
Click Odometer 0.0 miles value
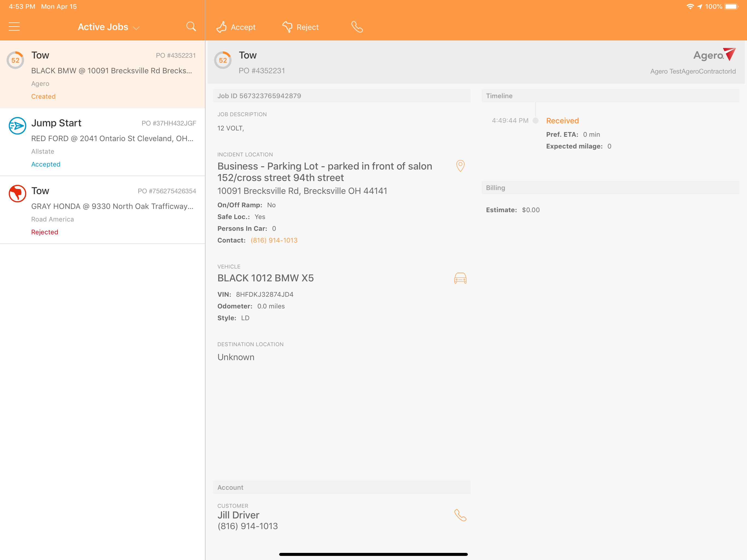(x=271, y=306)
